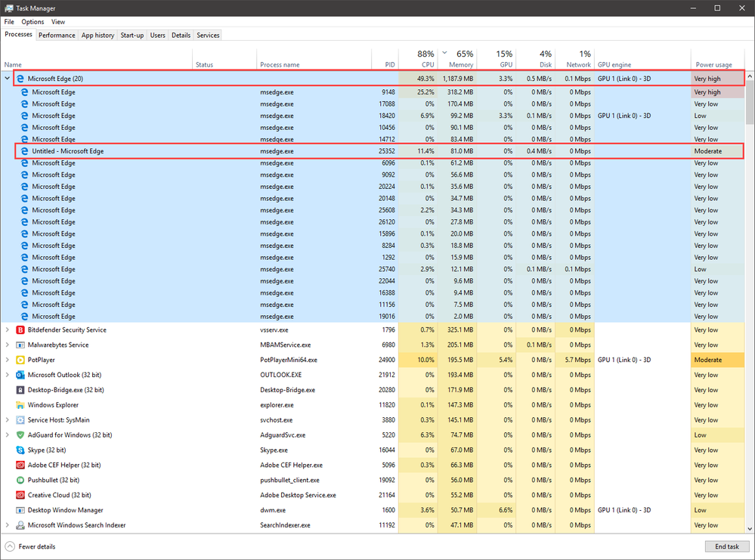
Task: Switch to the App history tab
Action: 97,36
